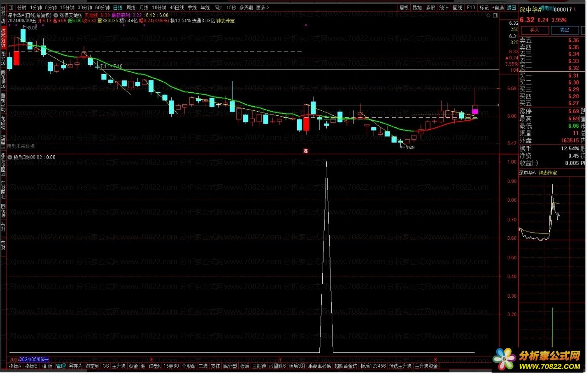Apply the 15穿60 indicator

[x=171, y=366]
